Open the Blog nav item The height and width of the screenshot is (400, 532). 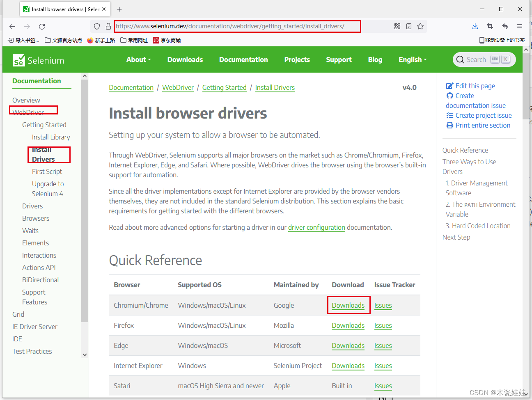pyautogui.click(x=375, y=59)
